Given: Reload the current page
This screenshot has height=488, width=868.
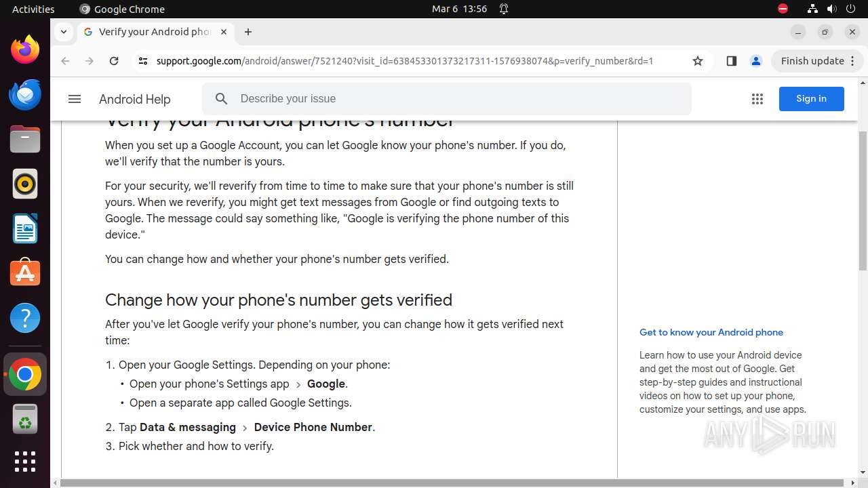Looking at the screenshot, I should pos(114,61).
